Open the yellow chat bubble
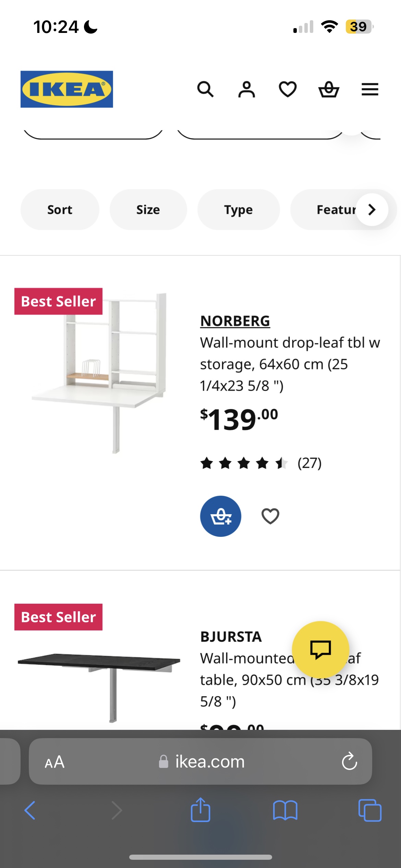 point(320,649)
